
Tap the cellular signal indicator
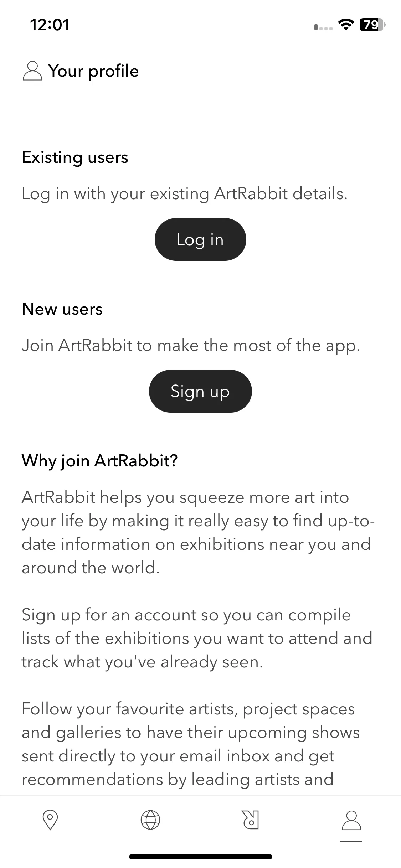(323, 27)
